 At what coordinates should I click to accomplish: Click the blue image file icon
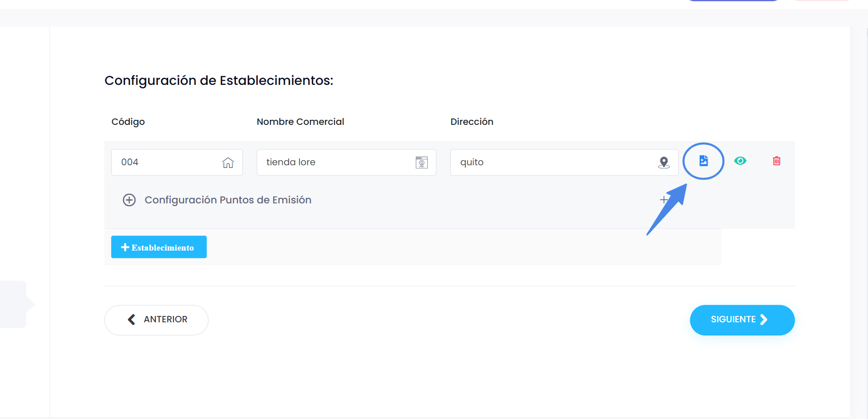coord(703,161)
